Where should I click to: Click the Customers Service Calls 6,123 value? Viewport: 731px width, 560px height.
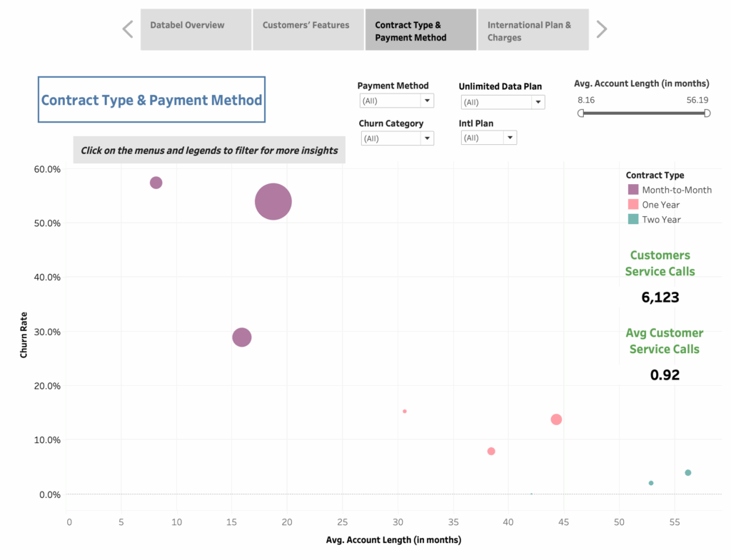pyautogui.click(x=660, y=297)
